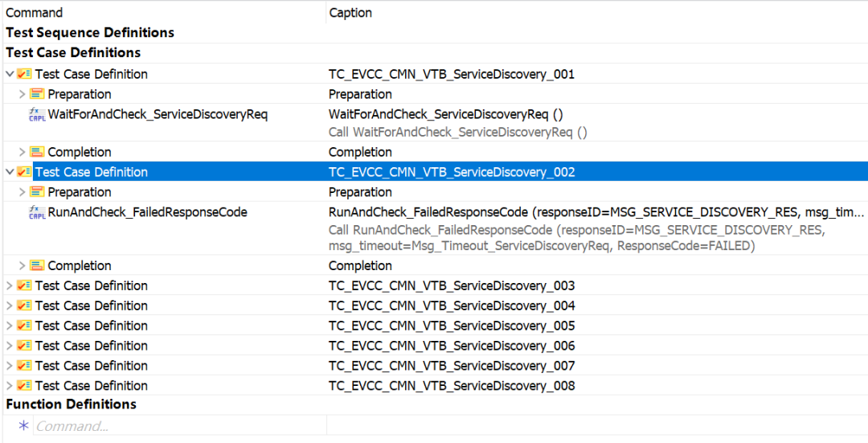Screen dimensions: 868x443
Task: Click the empty Command... input field
Action: pyautogui.click(x=177, y=425)
